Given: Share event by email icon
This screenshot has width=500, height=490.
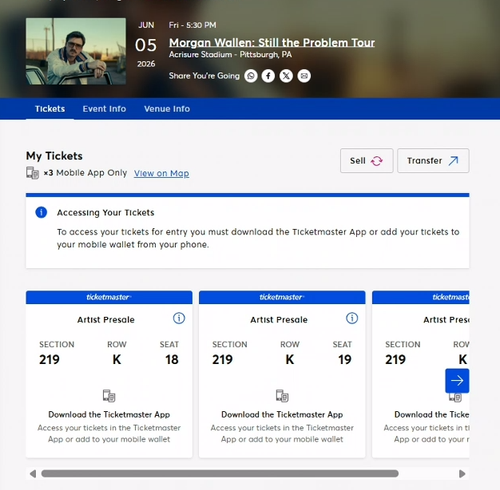Looking at the screenshot, I should coord(304,76).
